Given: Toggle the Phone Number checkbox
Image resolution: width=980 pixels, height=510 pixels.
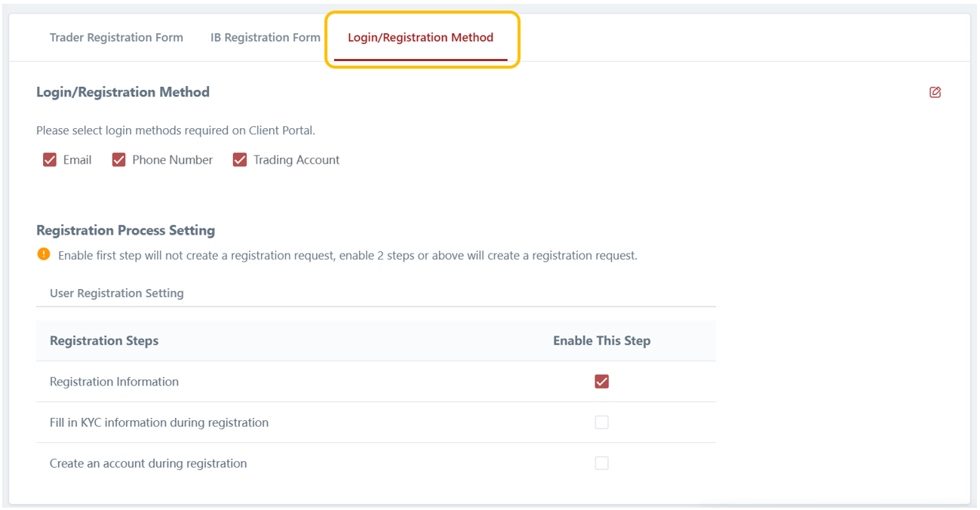Looking at the screenshot, I should (x=118, y=160).
